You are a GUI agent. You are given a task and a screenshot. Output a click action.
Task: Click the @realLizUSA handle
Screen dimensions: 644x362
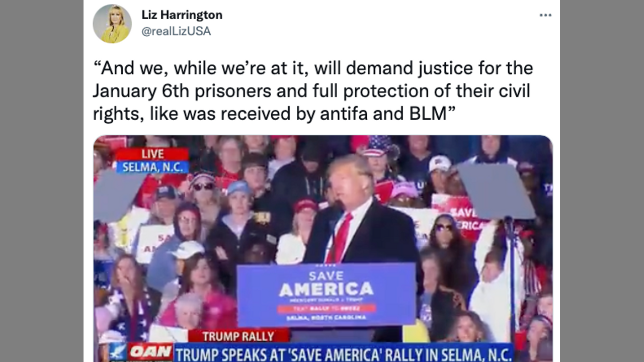pos(176,31)
